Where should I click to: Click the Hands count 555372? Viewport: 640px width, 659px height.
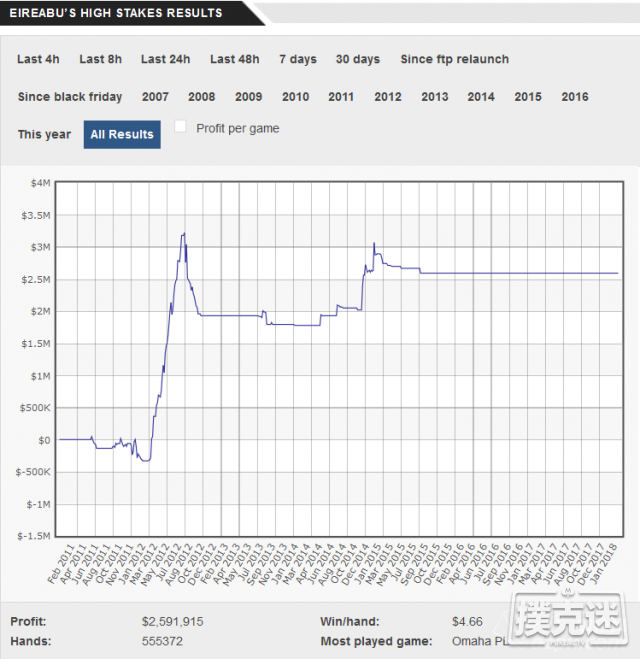coord(162,641)
